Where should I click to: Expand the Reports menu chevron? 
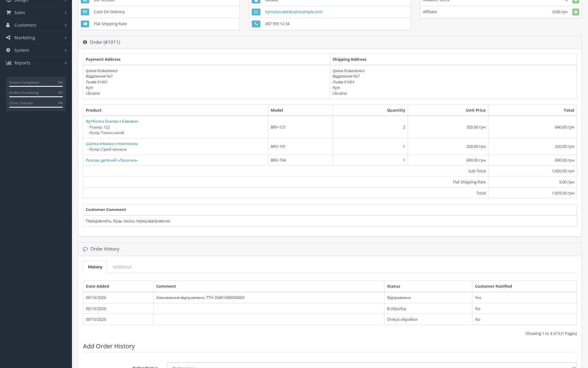coord(66,63)
